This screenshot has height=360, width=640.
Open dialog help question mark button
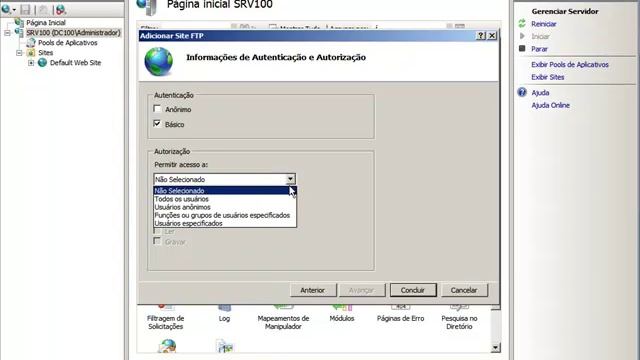[x=481, y=36]
